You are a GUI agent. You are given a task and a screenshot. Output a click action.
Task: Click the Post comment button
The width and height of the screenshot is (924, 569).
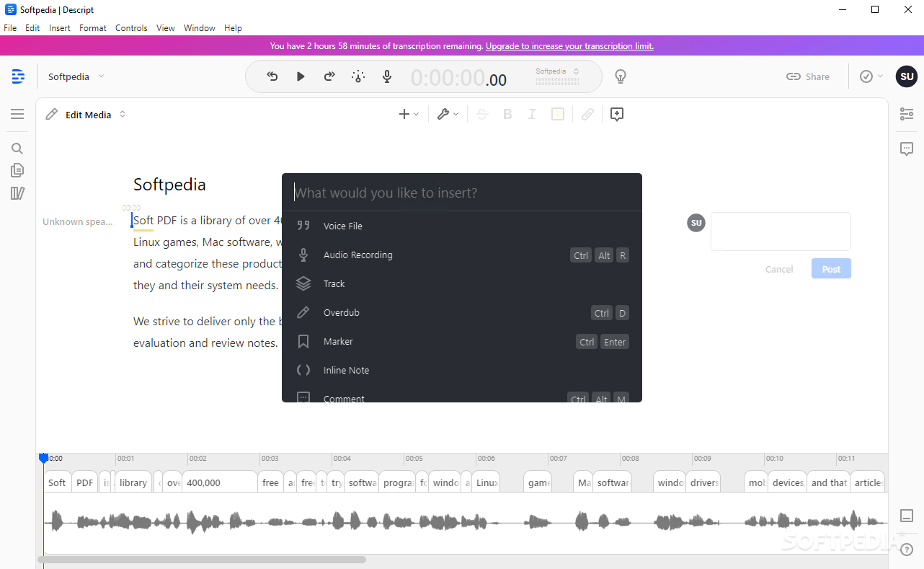[831, 269]
